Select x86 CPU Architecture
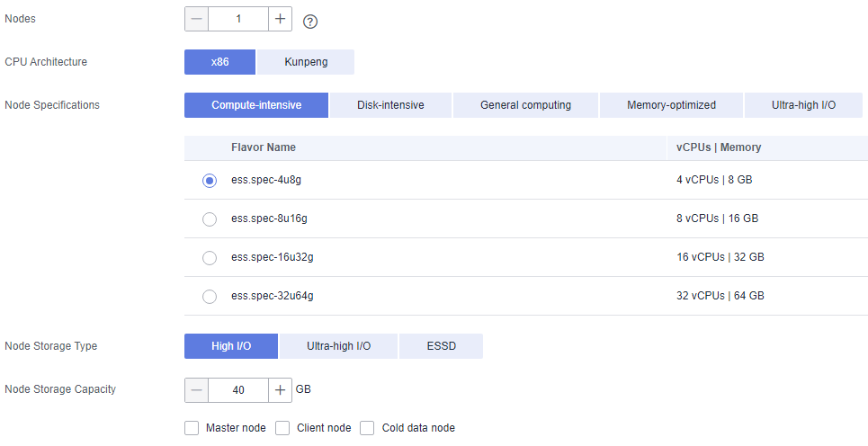This screenshot has width=868, height=446. (219, 62)
